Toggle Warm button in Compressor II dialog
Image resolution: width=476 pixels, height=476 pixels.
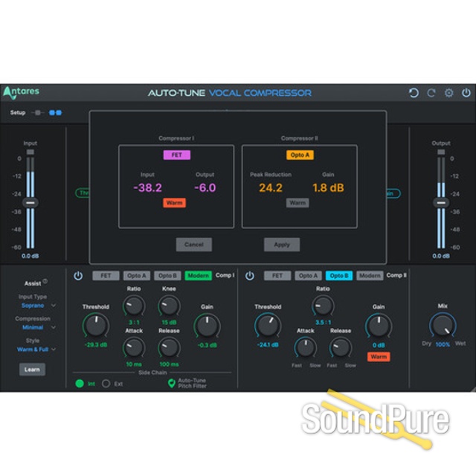pos(297,202)
